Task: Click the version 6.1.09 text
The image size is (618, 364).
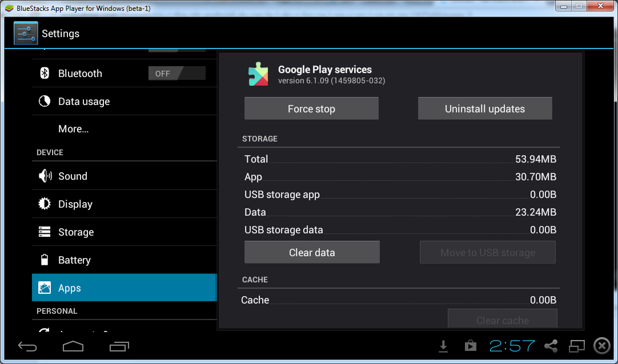Action: (x=331, y=80)
